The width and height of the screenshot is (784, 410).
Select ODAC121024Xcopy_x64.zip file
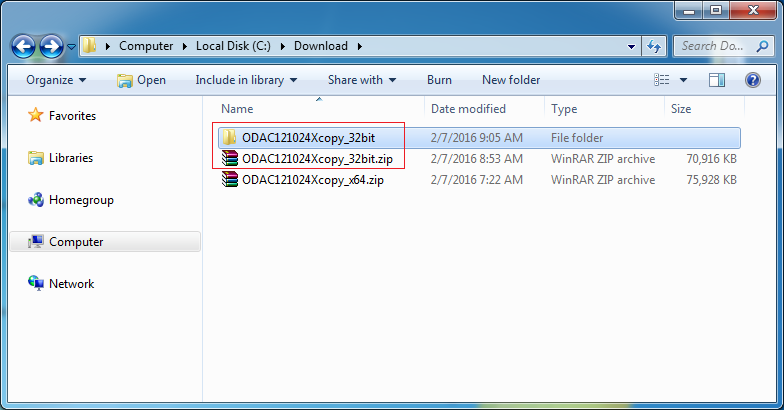pos(312,180)
